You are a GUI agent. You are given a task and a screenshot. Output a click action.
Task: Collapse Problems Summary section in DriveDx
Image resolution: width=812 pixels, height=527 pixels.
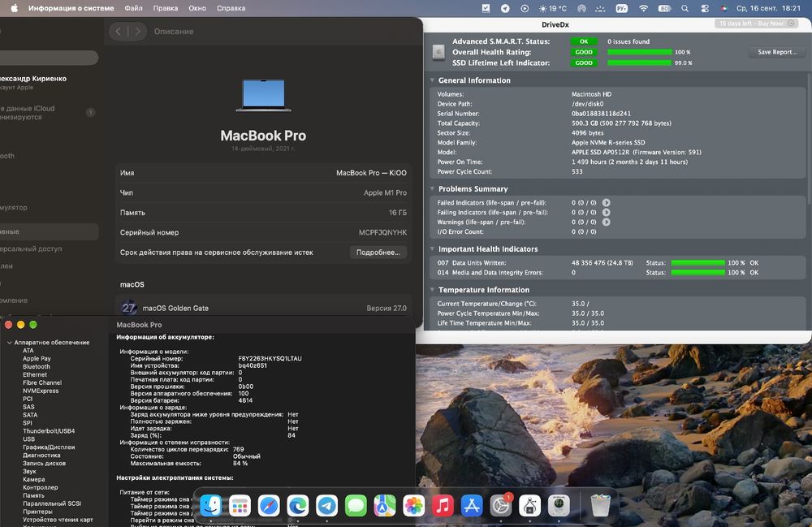point(433,189)
